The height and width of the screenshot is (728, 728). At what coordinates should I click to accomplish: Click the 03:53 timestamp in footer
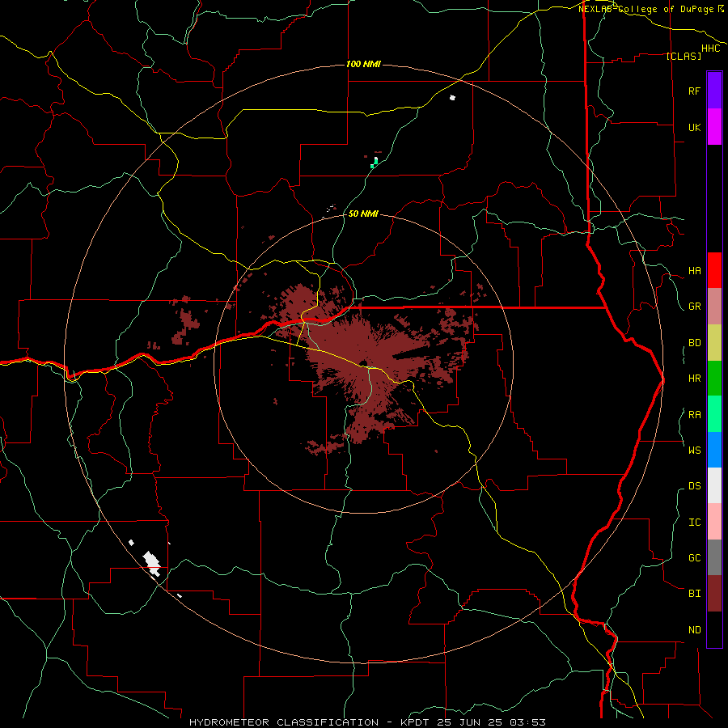coord(527,722)
